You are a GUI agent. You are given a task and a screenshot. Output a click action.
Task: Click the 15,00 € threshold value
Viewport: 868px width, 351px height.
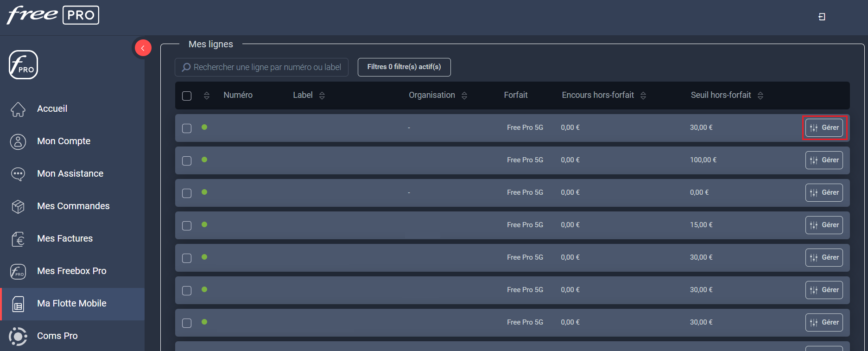click(701, 225)
